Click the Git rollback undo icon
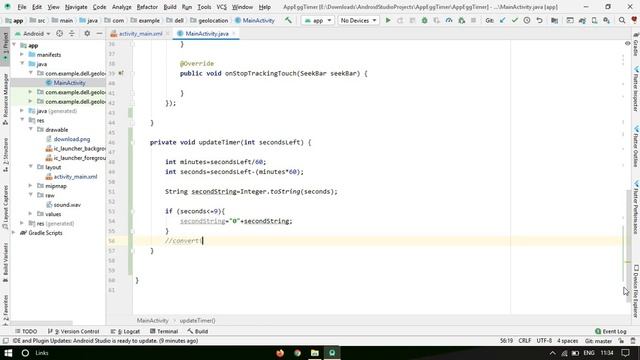Viewport: 640px width, 360px height. [x=539, y=20]
